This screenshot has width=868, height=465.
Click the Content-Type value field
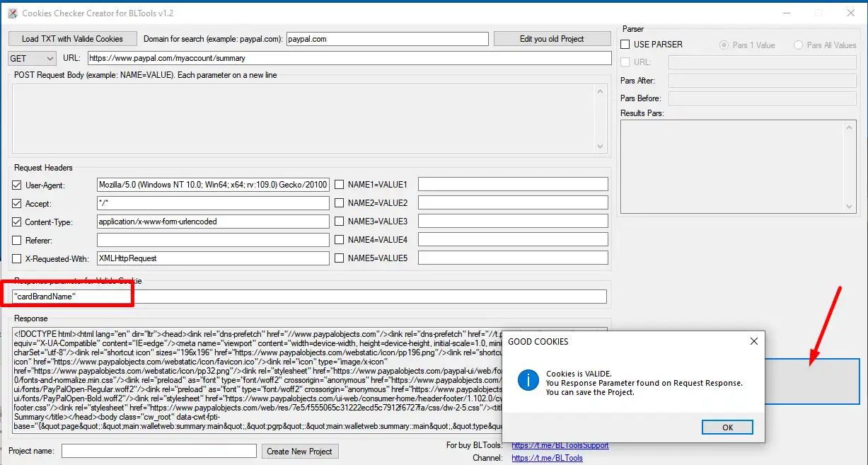(213, 222)
